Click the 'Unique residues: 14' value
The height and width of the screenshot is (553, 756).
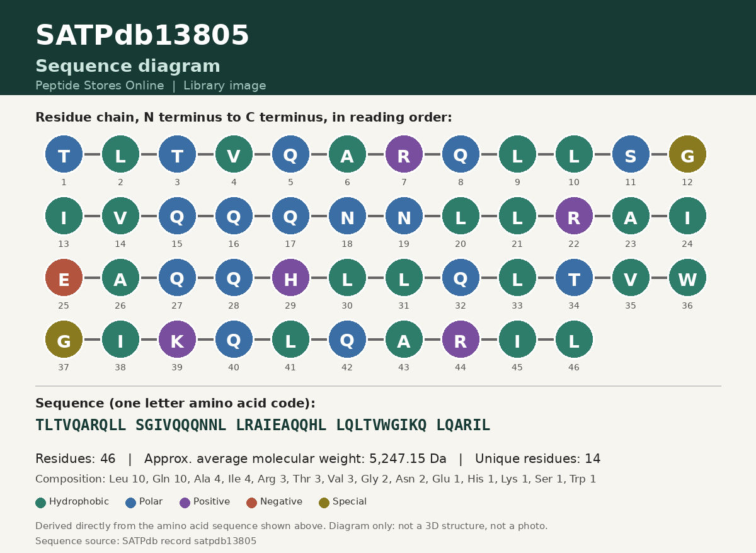point(538,459)
